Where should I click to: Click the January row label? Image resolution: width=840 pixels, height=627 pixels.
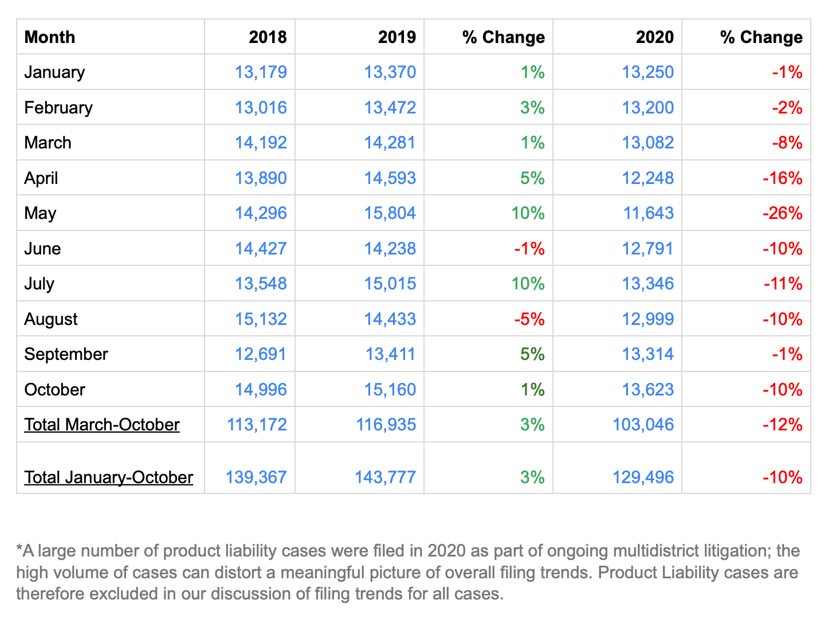coord(54,72)
